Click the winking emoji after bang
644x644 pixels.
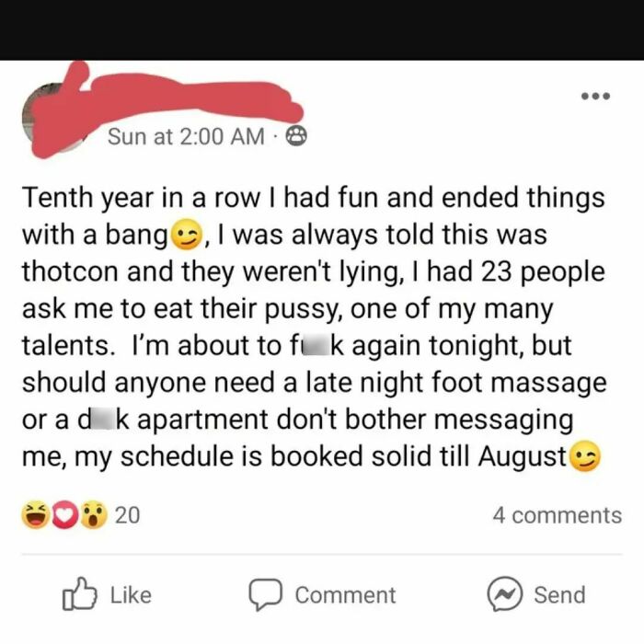[188, 235]
